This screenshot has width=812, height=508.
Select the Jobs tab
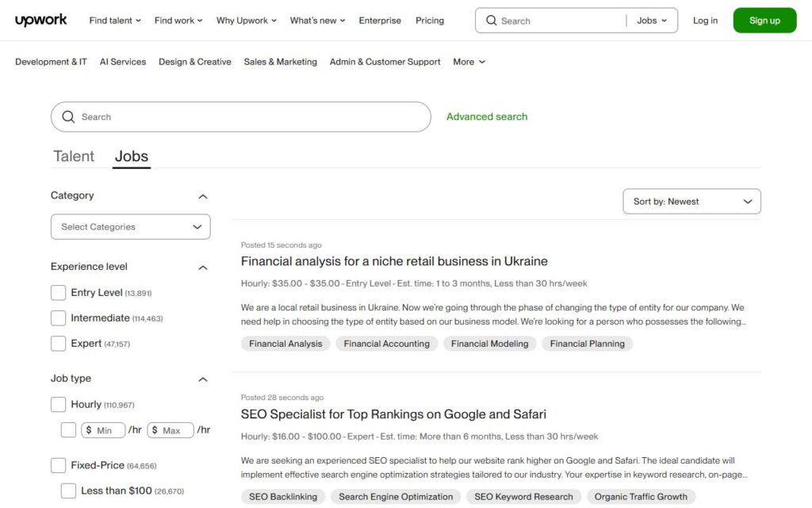click(x=132, y=156)
